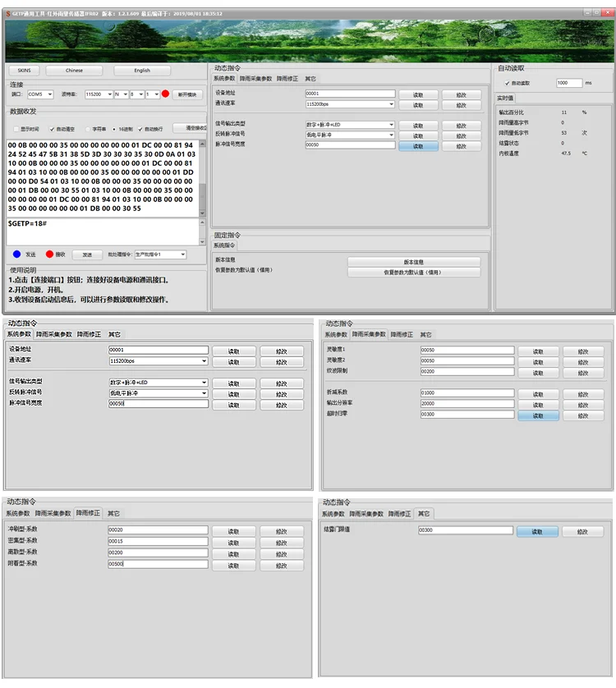Select the 系统指令 tab under 固定指令
The image size is (616, 688).
(x=224, y=245)
